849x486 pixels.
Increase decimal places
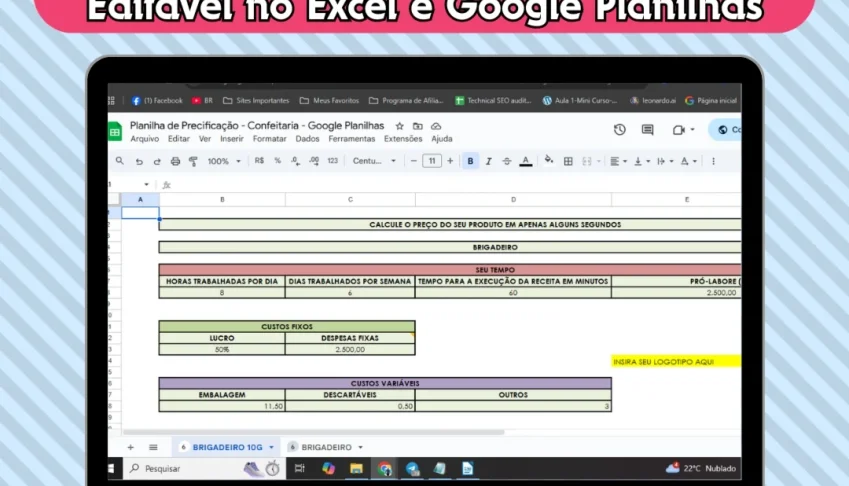click(x=314, y=161)
